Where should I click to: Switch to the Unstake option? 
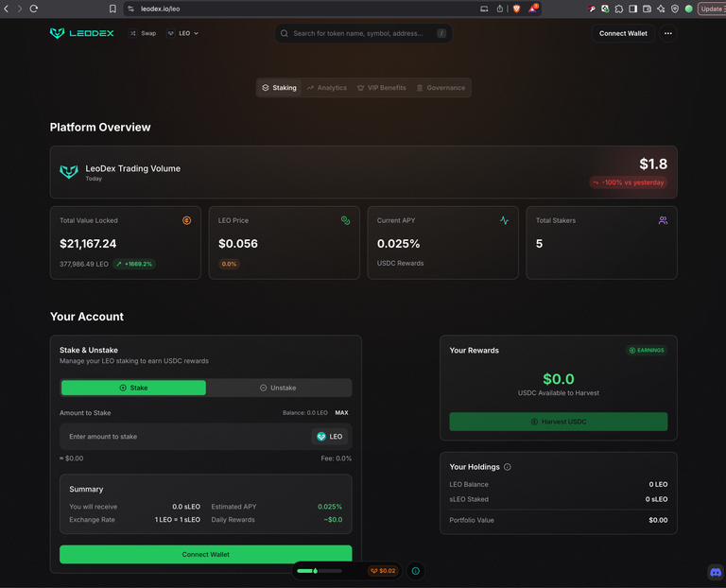tap(278, 388)
